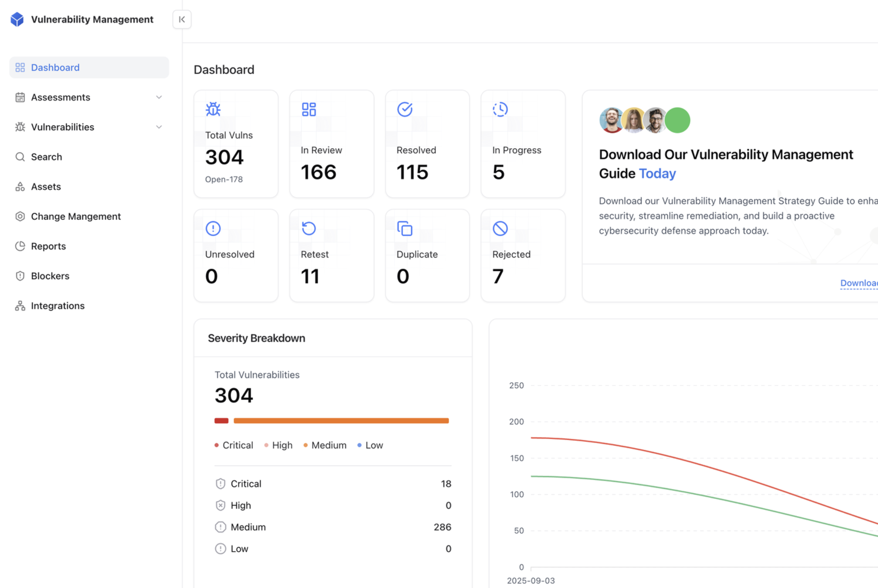Click the Duplicate copy icon

tap(405, 229)
